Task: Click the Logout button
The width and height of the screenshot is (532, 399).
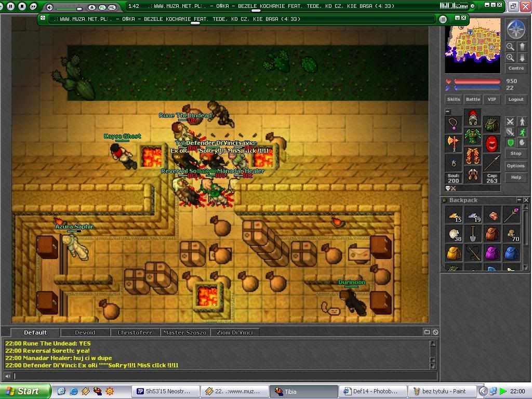Action: pyautogui.click(x=516, y=99)
